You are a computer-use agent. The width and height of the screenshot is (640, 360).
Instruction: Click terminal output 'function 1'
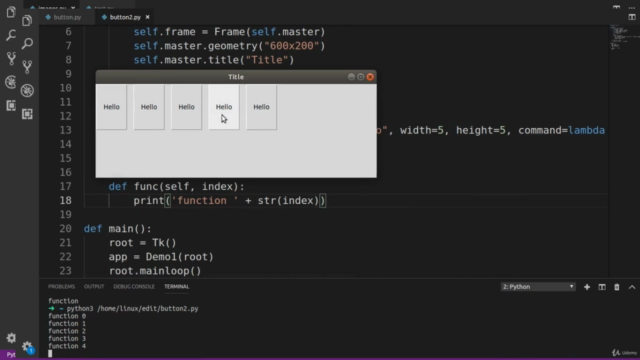(67, 324)
